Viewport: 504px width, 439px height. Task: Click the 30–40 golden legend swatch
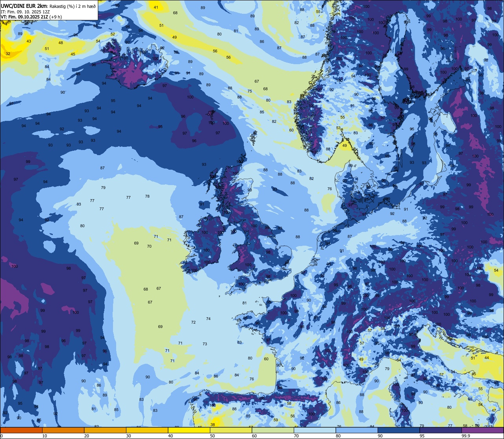tap(147, 430)
